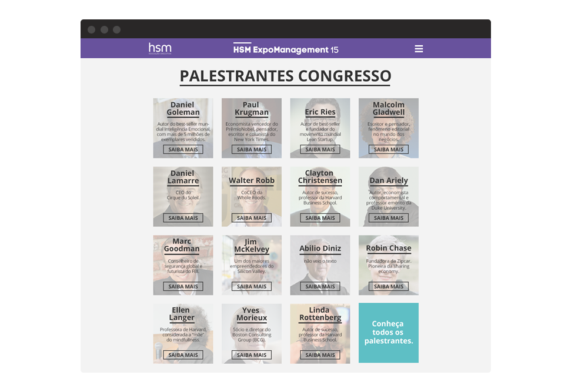
Task: Click the 'mãe do mindfullness' description
Action: click(x=183, y=335)
